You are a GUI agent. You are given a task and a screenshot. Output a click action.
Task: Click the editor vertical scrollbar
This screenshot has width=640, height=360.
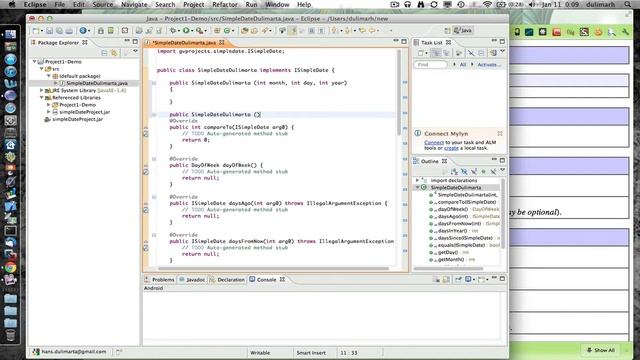tap(399, 93)
